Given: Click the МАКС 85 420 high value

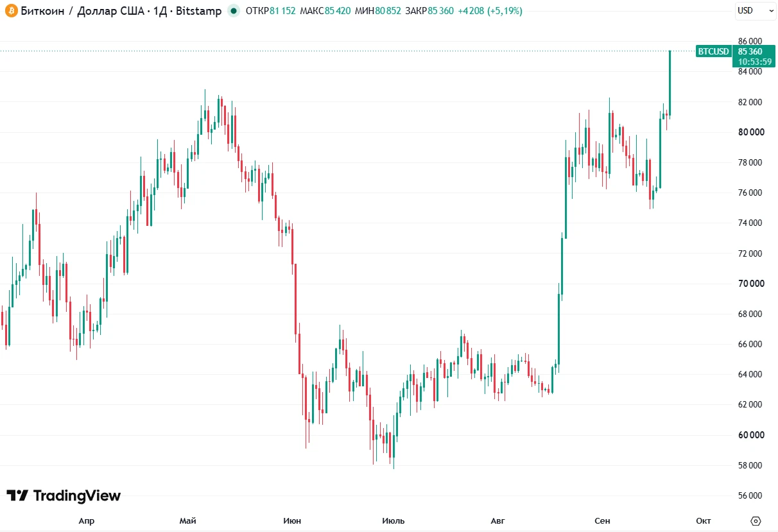Looking at the screenshot, I should pos(325,11).
